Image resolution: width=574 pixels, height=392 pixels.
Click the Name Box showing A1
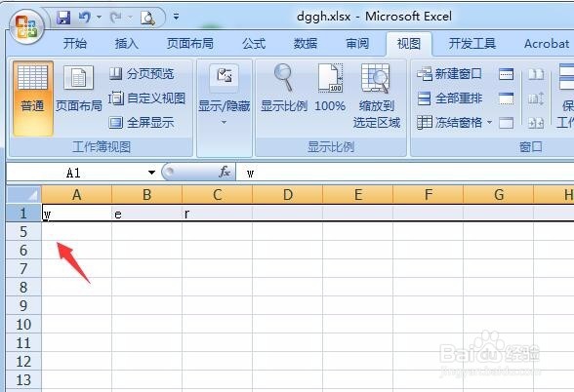pos(76,173)
